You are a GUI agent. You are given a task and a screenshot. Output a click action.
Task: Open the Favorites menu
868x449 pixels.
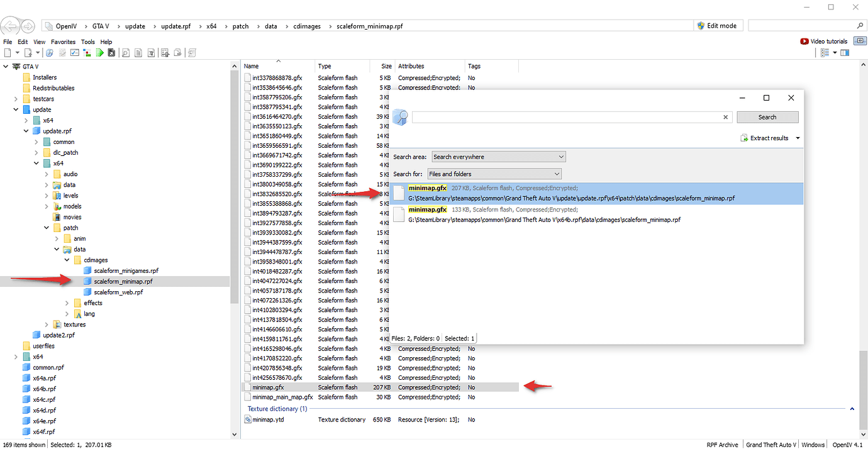(x=63, y=42)
